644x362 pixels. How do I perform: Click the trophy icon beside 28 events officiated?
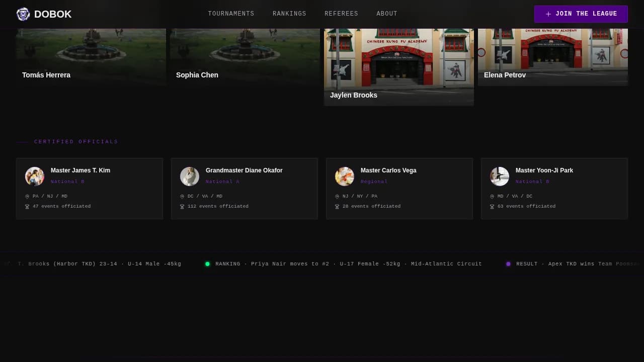pos(337,207)
